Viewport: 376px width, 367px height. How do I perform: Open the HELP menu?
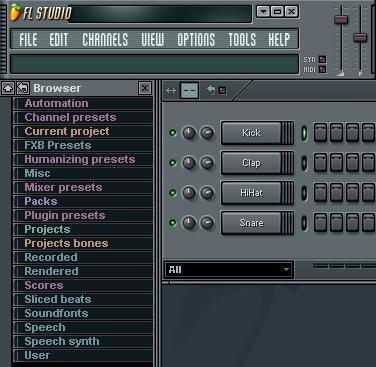[279, 40]
